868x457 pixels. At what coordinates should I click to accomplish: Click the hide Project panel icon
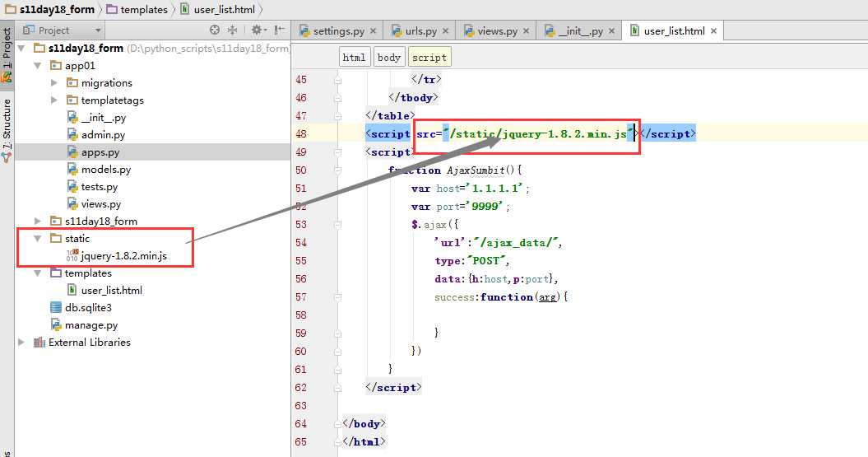(280, 30)
